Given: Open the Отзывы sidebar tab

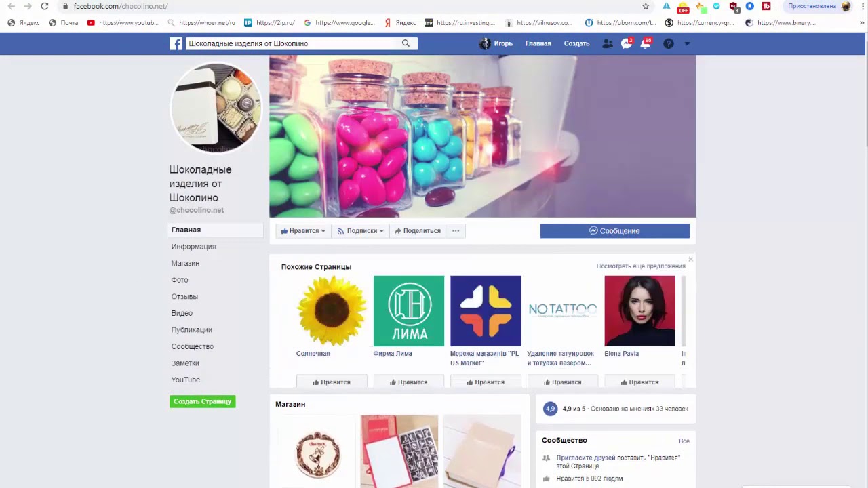Looking at the screenshot, I should pos(184,297).
